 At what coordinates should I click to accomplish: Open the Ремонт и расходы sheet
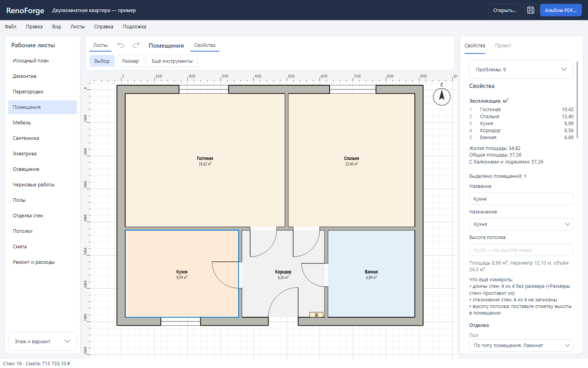coord(43,262)
